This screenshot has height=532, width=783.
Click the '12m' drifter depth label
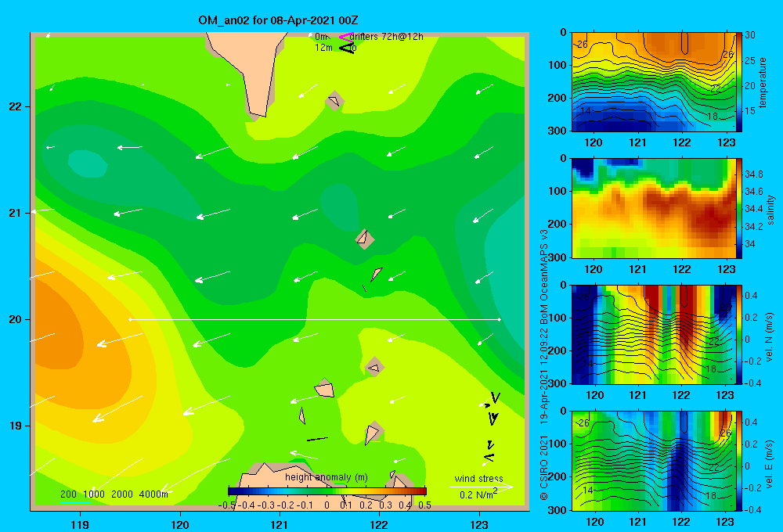323,48
